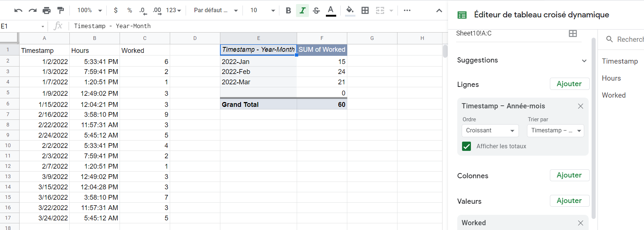Click the Undo icon

point(18,10)
